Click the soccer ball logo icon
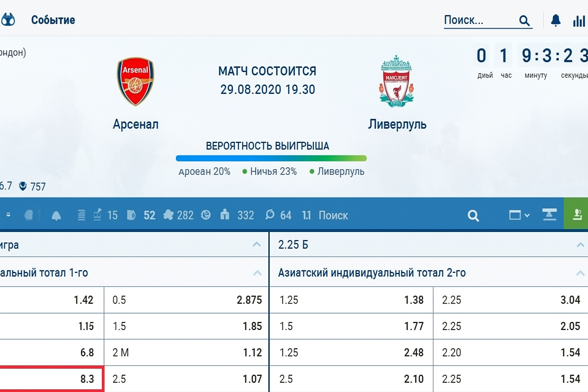Viewport: 588px width, 392px height. pos(8,20)
